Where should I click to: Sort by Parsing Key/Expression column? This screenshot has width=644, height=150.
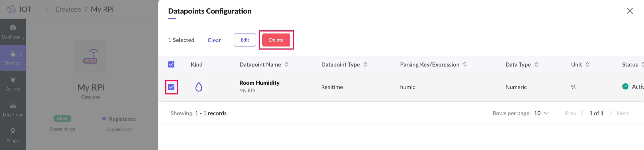465,64
